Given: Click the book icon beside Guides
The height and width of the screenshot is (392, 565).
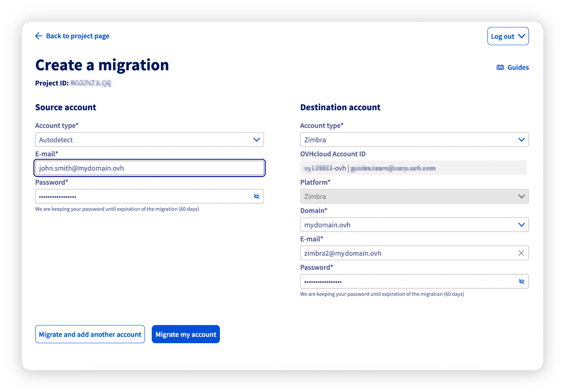Looking at the screenshot, I should [500, 67].
